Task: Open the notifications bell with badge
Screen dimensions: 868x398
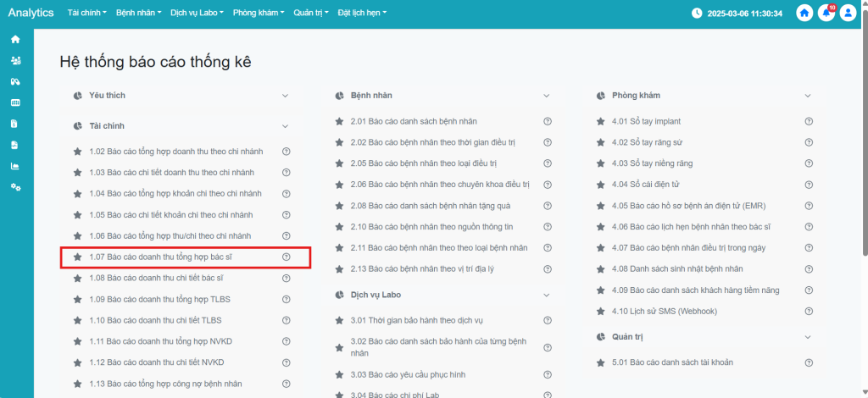Action: [x=826, y=14]
